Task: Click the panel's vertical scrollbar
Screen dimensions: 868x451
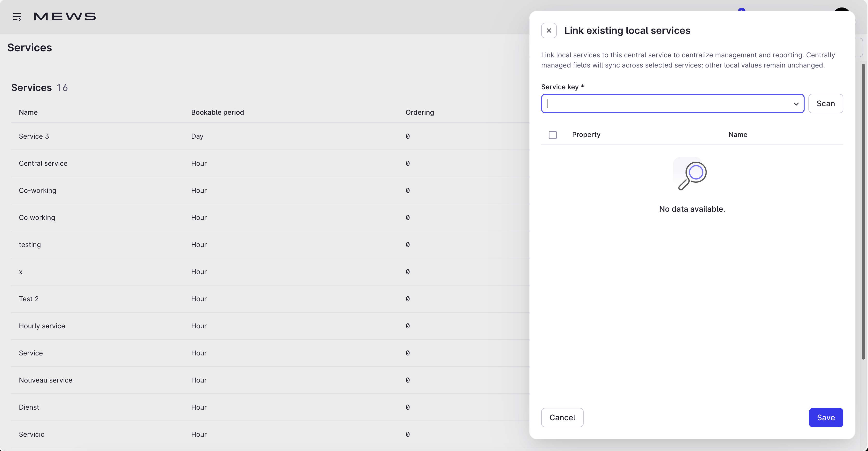Action: coord(863,211)
